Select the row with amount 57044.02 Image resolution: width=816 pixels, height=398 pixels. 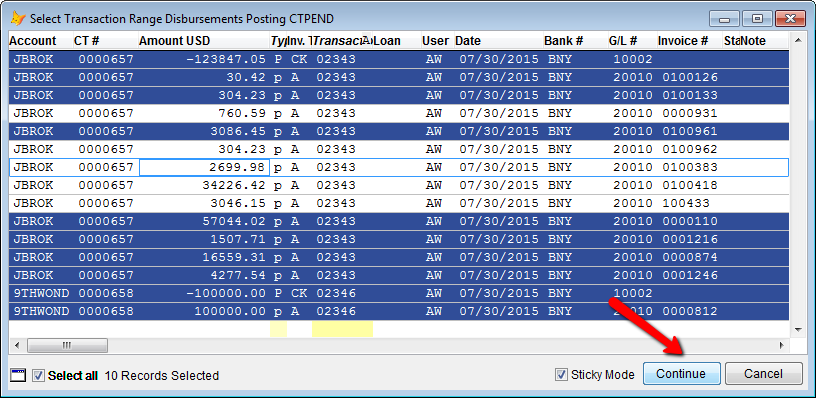(x=399, y=221)
